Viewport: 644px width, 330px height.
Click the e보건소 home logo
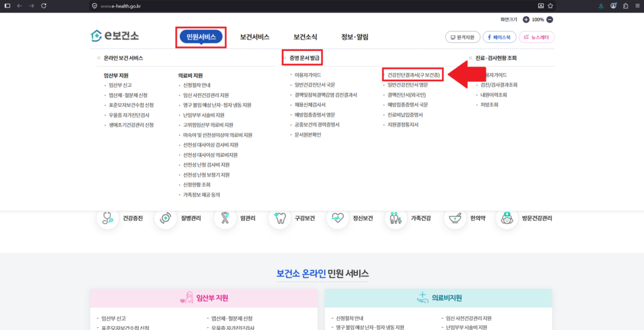coord(114,36)
